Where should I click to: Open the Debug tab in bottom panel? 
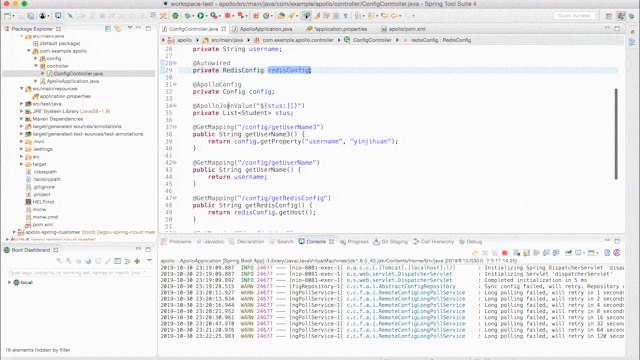471,242
